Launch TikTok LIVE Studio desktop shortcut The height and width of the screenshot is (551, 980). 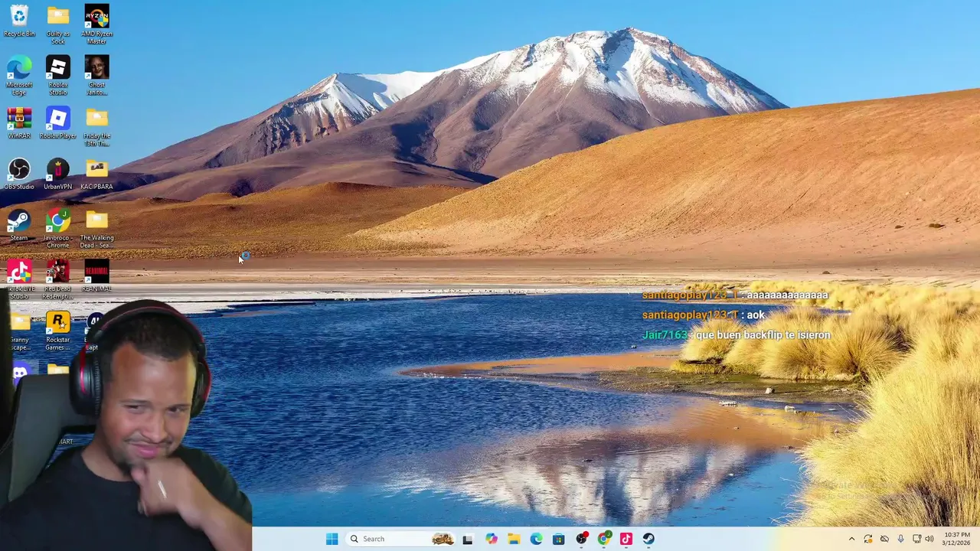point(19,279)
